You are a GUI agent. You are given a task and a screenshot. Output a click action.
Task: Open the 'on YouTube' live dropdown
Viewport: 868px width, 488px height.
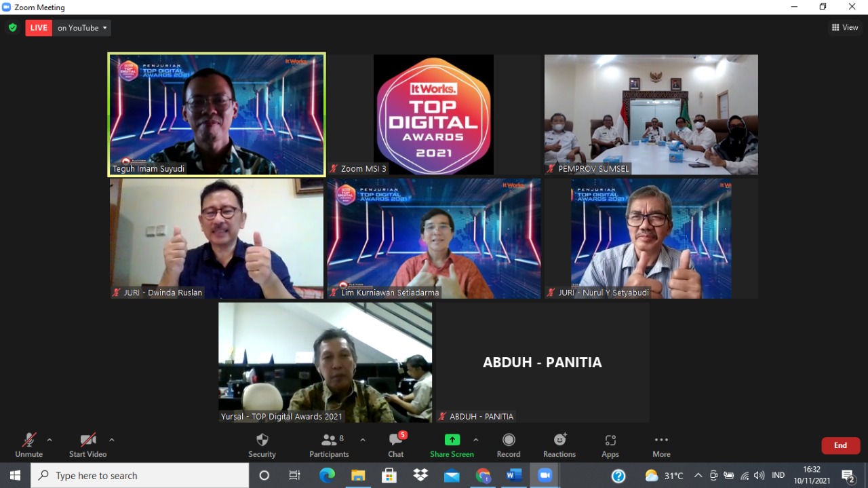coord(82,28)
